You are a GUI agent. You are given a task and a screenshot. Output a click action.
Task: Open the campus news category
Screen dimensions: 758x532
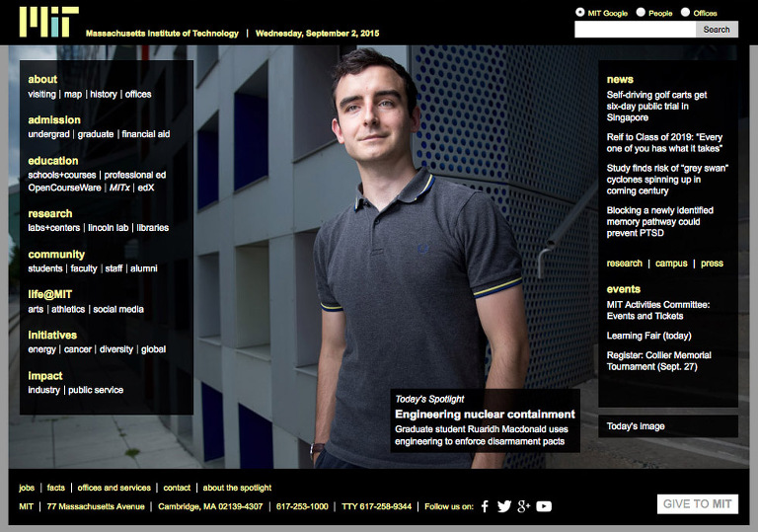(x=671, y=264)
